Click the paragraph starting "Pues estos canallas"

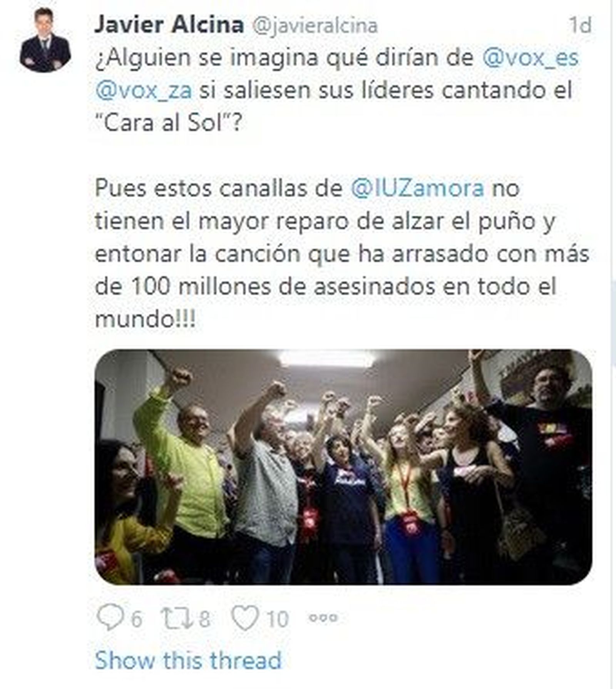click(x=342, y=254)
